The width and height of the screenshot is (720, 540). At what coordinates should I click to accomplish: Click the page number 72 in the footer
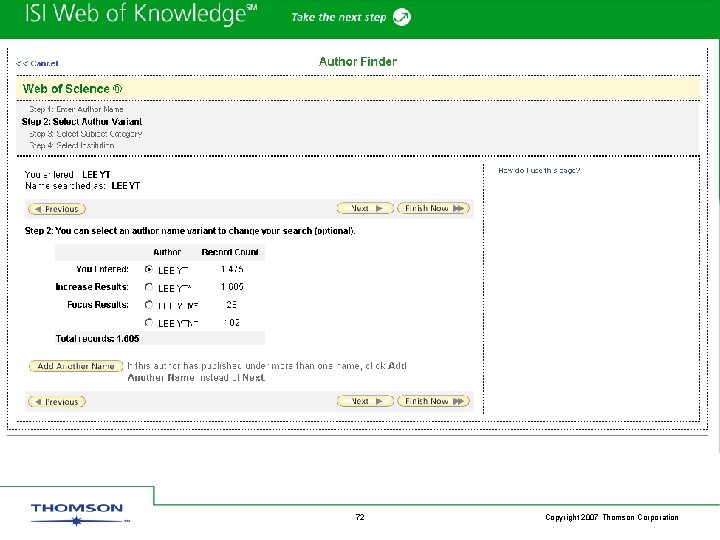(360, 517)
